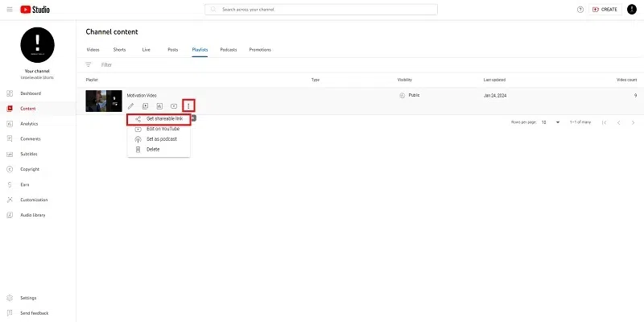Open the hamburger navigation menu
Viewport: 644px width, 322px height.
pos(10,10)
